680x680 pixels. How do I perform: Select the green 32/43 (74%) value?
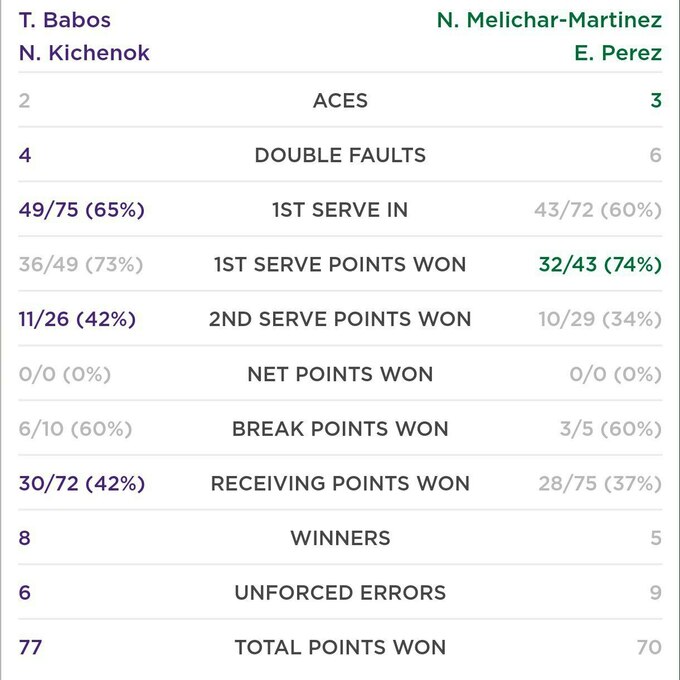tap(597, 265)
